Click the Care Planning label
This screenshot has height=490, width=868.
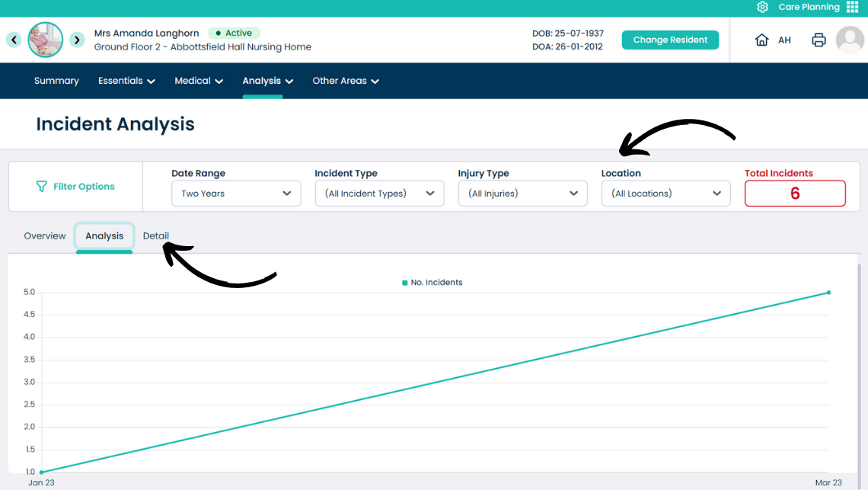pos(809,7)
